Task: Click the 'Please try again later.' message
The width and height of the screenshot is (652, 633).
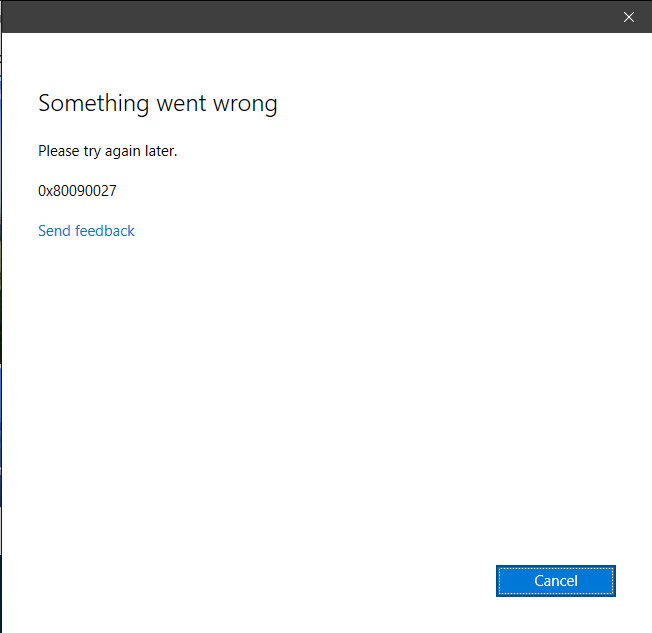Action: tap(108, 151)
